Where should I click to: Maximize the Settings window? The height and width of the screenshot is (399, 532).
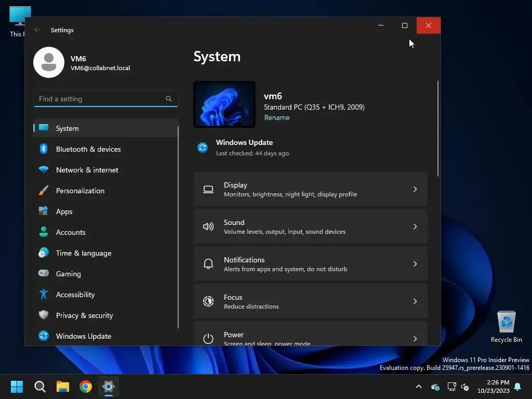coord(404,25)
